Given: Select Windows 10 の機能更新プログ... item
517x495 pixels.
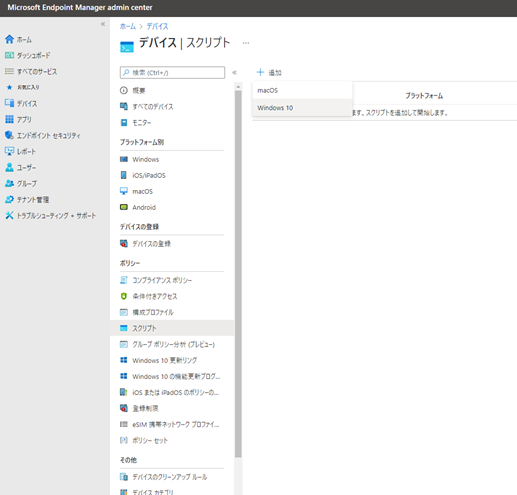Looking at the screenshot, I should 172,376.
